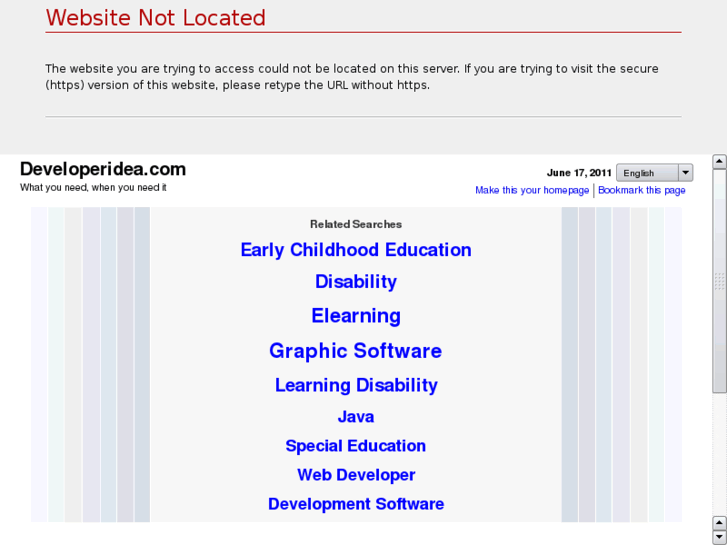Expand the English language dropdown
The height and width of the screenshot is (545, 727).
point(654,173)
